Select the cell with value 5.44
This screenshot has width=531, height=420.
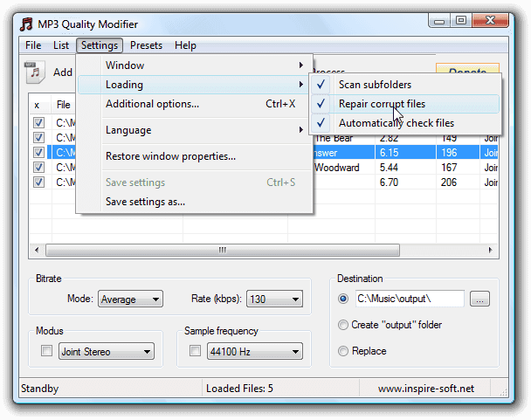[405, 168]
